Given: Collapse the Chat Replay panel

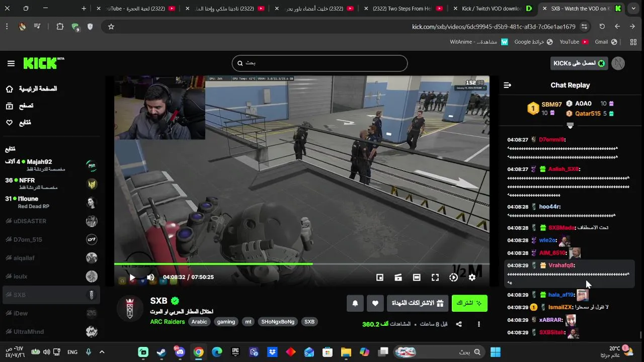Looking at the screenshot, I should pos(507,85).
